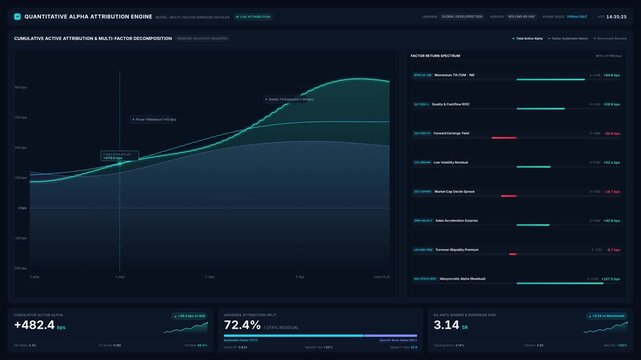Screen dimensions: 641x360
Task: Select the Idiosyncratic Alpha (Residual) factor row
Action: [x=517, y=279]
